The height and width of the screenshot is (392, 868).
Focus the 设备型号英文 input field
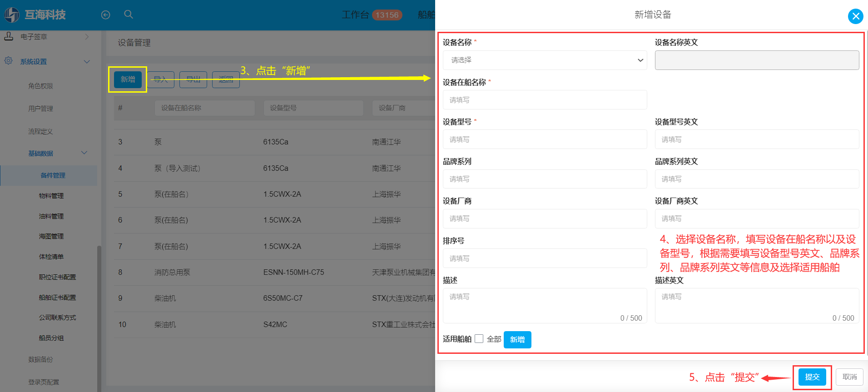coord(757,139)
